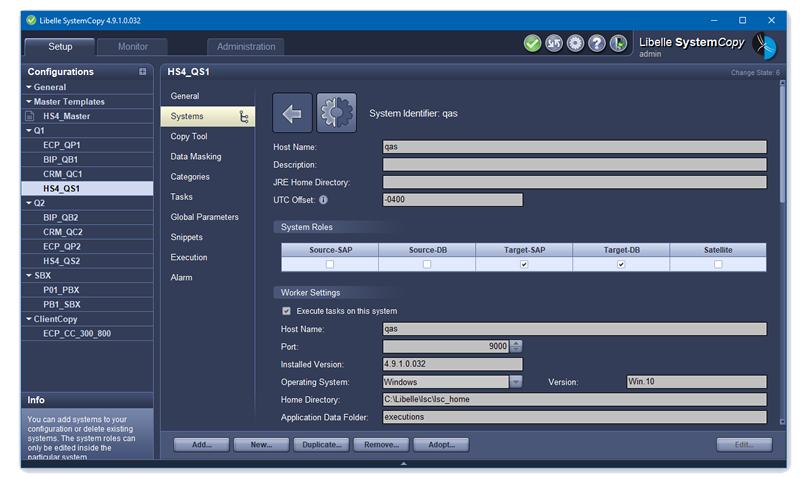Collapse the SBX tree group
The image size is (800, 478).
[29, 275]
